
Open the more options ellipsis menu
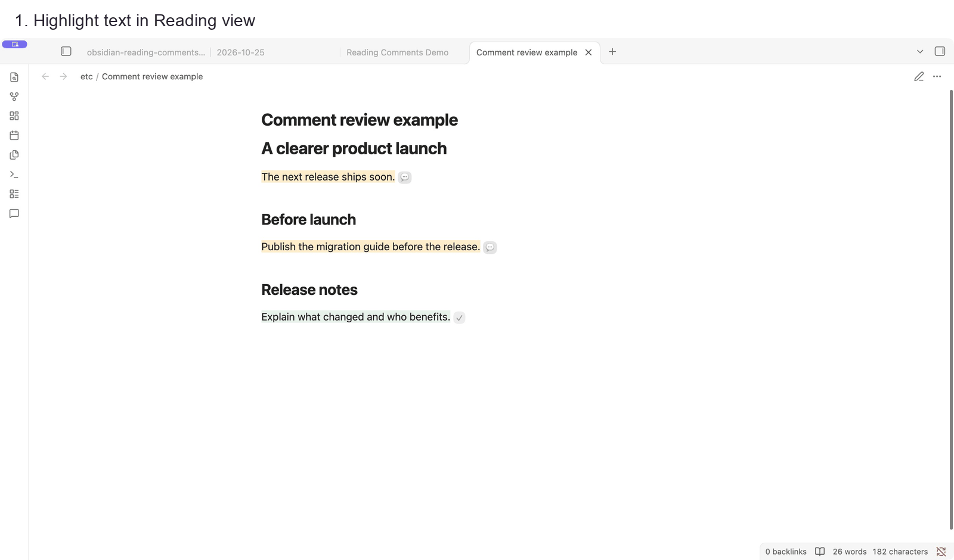coord(937,76)
